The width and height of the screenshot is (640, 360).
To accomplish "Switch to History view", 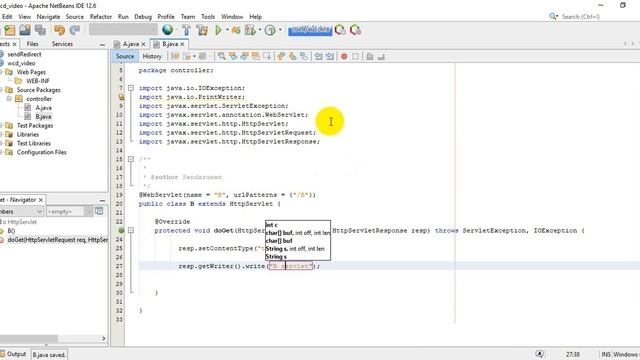I will (x=152, y=56).
